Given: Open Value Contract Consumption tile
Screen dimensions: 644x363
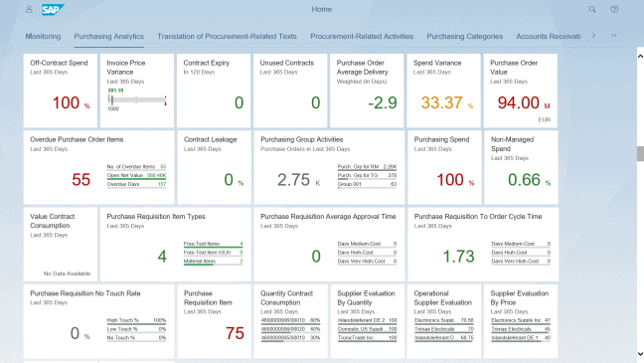Looking at the screenshot, I should point(61,245).
